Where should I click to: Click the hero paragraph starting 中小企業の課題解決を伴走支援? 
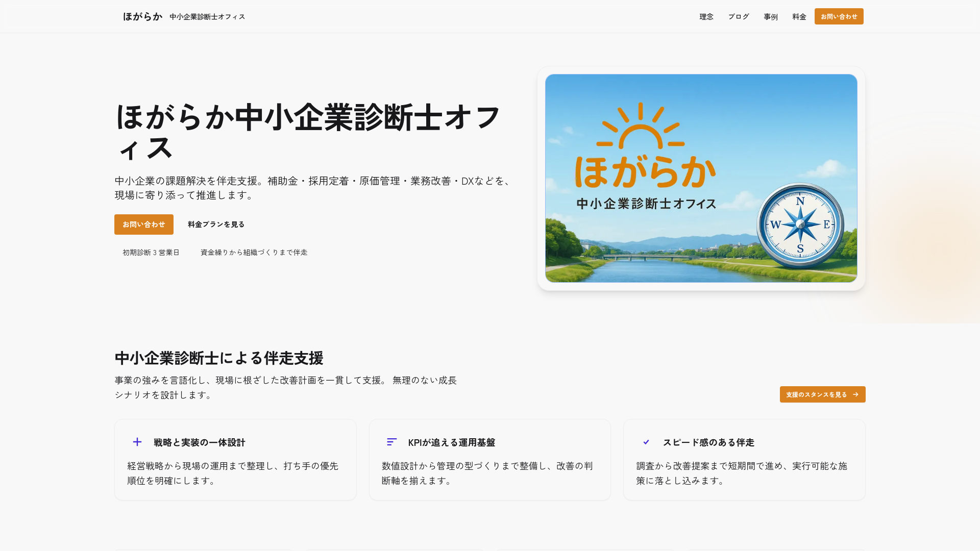pos(313,188)
